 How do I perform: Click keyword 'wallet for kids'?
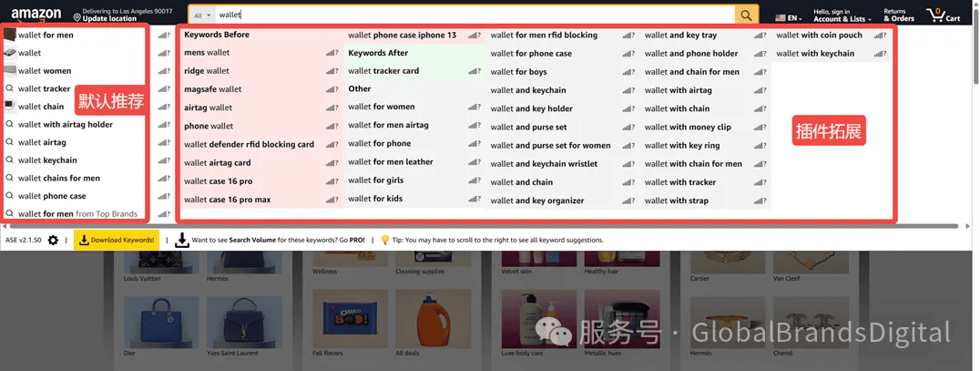click(x=375, y=199)
